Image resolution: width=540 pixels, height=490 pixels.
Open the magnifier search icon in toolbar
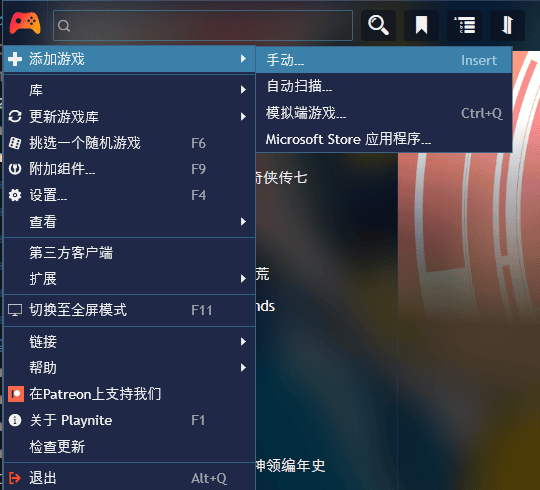tap(378, 25)
